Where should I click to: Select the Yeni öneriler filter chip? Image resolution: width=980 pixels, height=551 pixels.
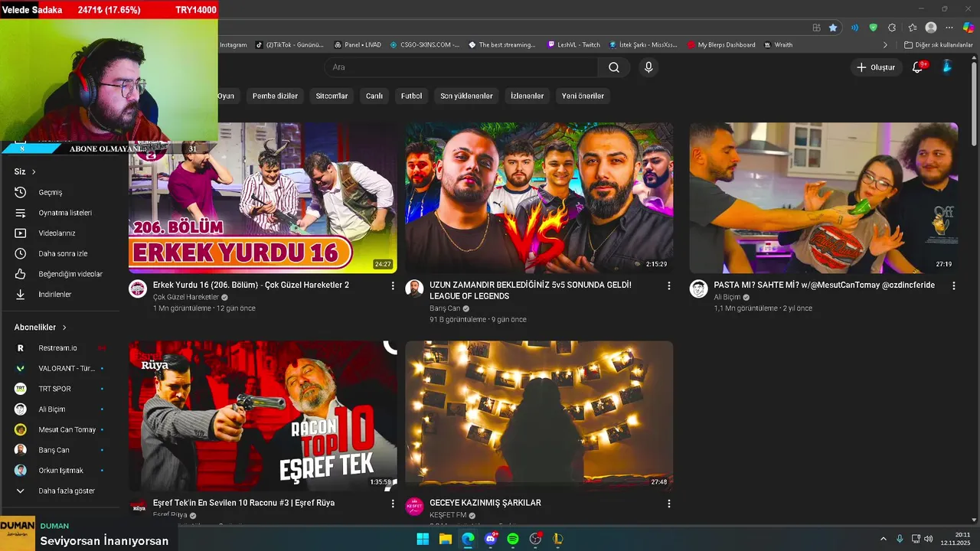583,96
